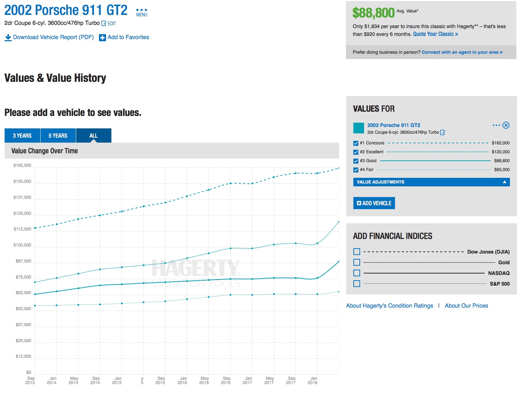
Task: Click the $65,000 Fair value
Action: [502, 170]
